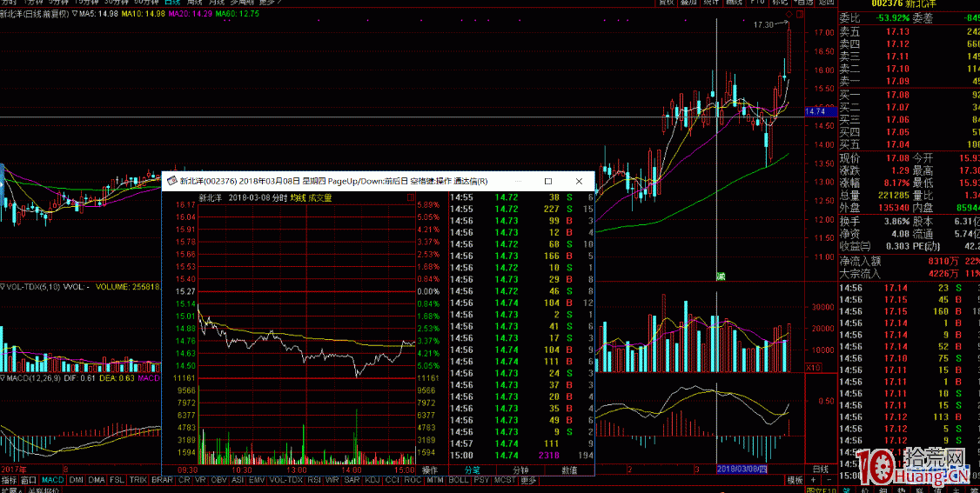Select the CCI indicator
This screenshot has height=493, width=980.
[392, 480]
